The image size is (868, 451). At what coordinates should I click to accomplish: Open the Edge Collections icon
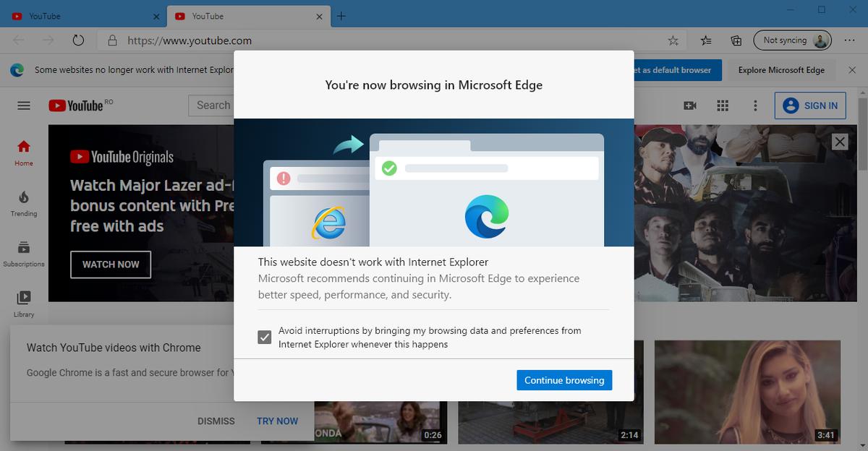(x=735, y=40)
